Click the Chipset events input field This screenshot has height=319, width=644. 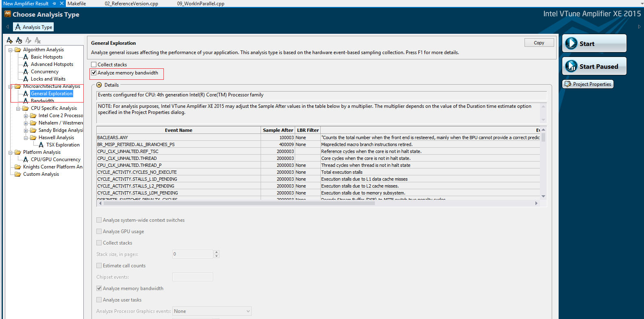pos(193,277)
